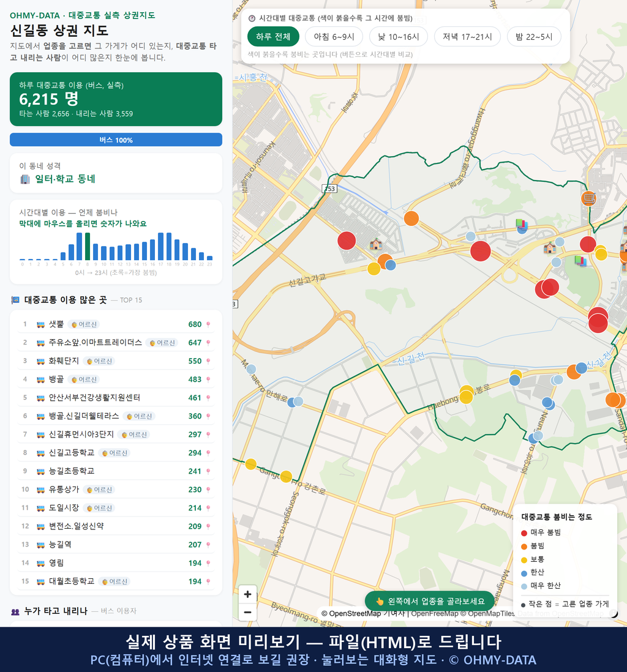
Task: Click the clock icon in time filter panel
Action: [252, 18]
